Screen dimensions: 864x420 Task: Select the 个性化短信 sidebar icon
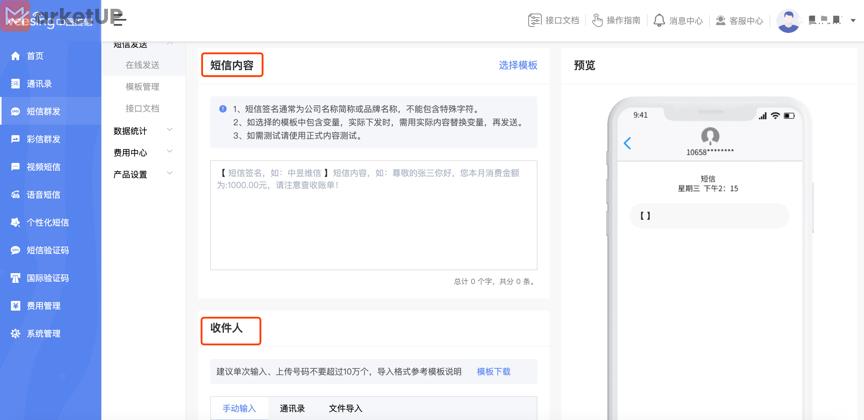(x=15, y=222)
